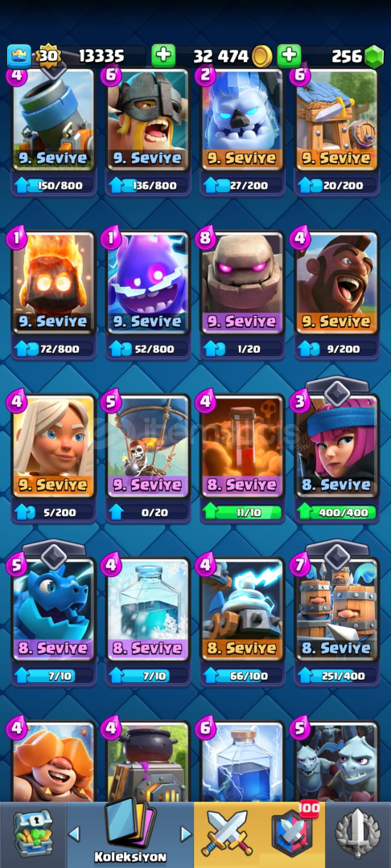Open the Koleksiyon card collection tab
Screen dimensions: 391x868
(130, 833)
